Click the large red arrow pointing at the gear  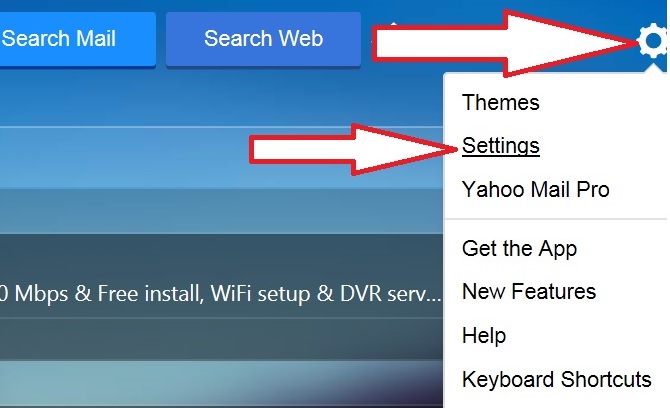point(502,43)
